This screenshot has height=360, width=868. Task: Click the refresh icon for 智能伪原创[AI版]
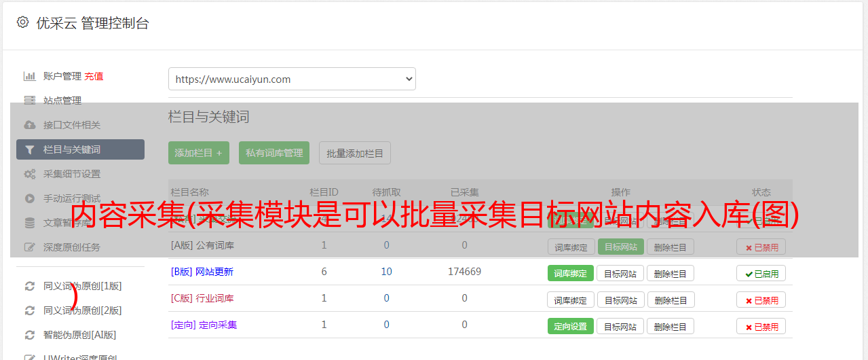tap(30, 335)
